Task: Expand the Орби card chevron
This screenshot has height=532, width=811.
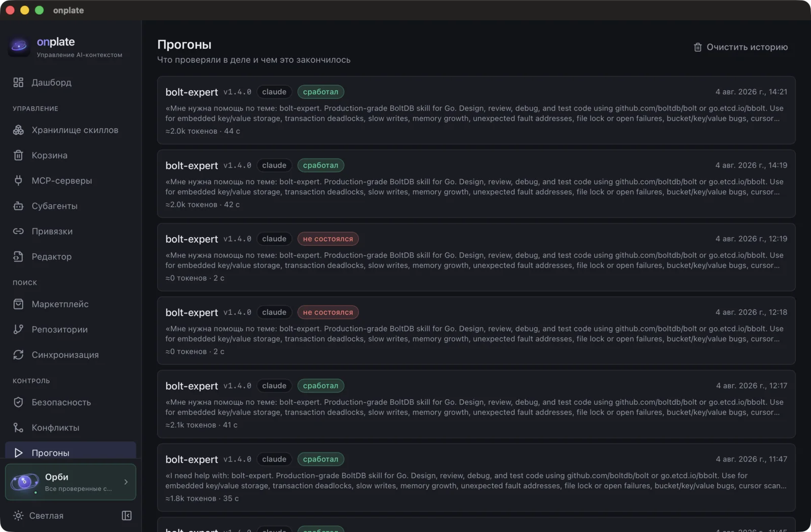Action: click(x=126, y=482)
